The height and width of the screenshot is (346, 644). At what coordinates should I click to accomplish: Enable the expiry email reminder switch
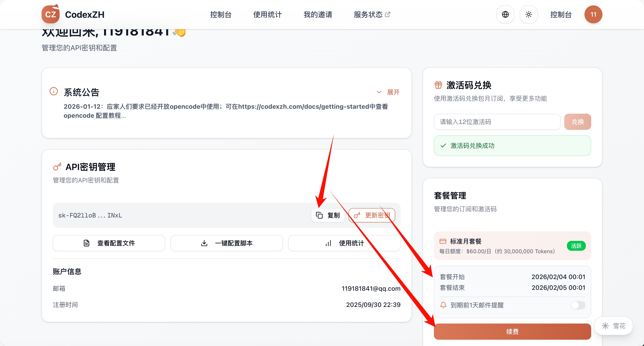point(578,305)
